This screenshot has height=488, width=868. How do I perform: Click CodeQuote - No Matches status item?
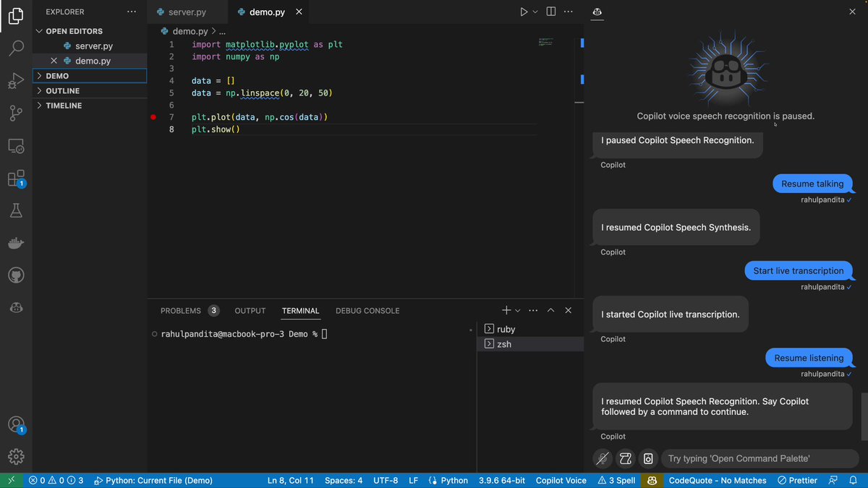coord(718,481)
